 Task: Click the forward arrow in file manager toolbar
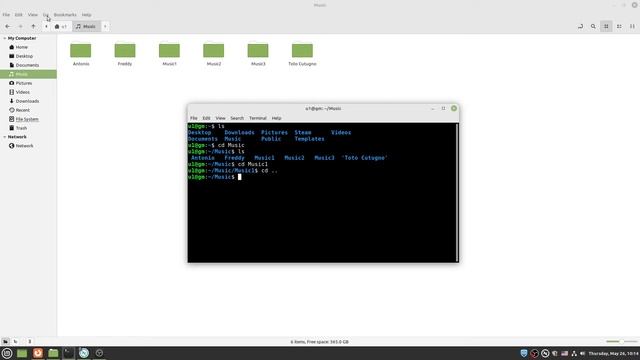pyautogui.click(x=20, y=27)
